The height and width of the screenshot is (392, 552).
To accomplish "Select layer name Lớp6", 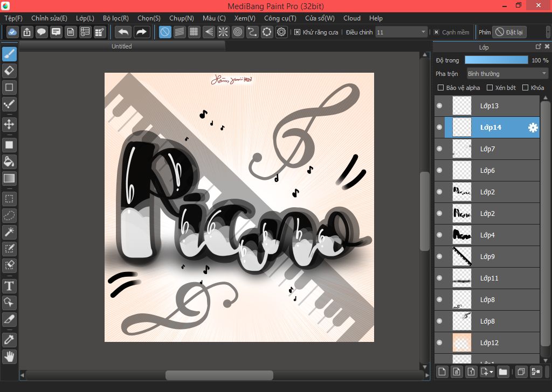I will (487, 171).
